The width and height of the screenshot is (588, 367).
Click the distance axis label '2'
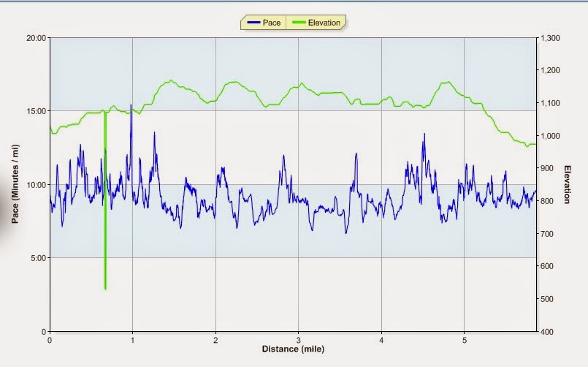(x=215, y=341)
